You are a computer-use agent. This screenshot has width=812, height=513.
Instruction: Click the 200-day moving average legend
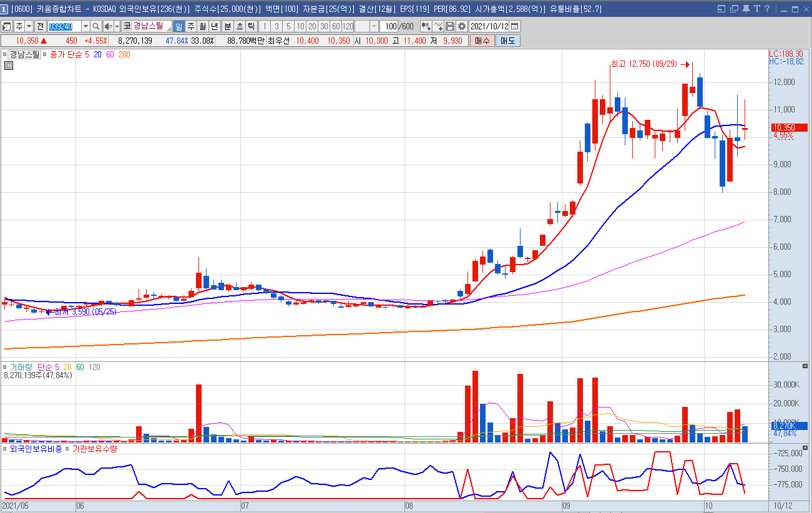124,55
